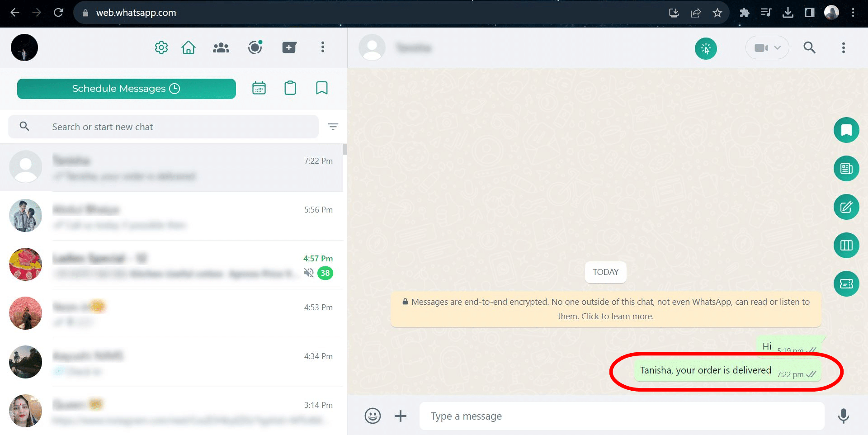Open the emoji picker
The image size is (868, 435).
[x=373, y=416]
